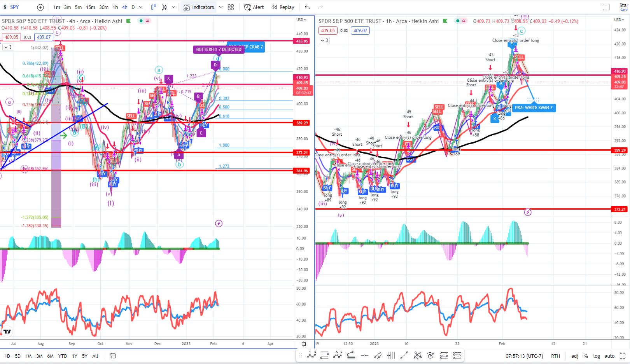Click the 409.07 buy price button on left chart

pos(44,37)
